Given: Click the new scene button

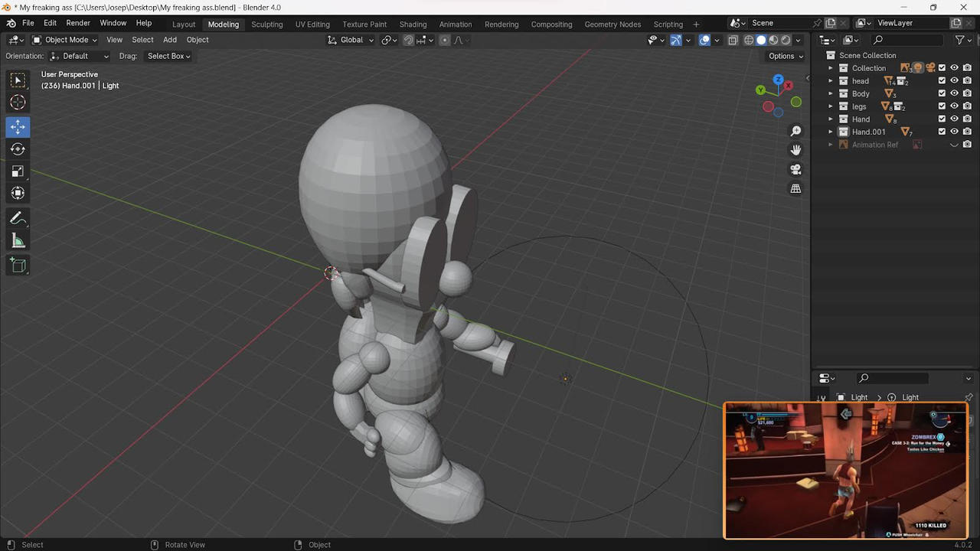Looking at the screenshot, I should point(831,23).
